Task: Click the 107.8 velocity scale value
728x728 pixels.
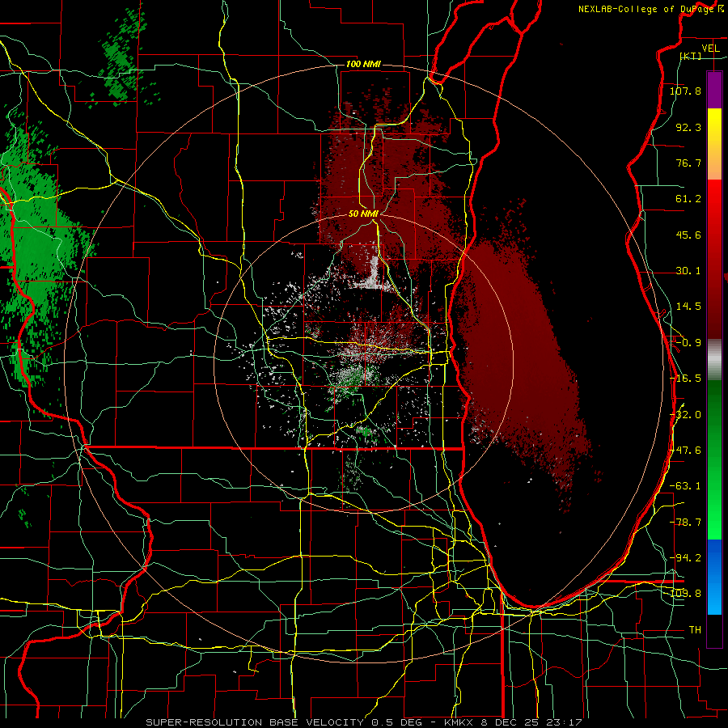Action: point(685,91)
